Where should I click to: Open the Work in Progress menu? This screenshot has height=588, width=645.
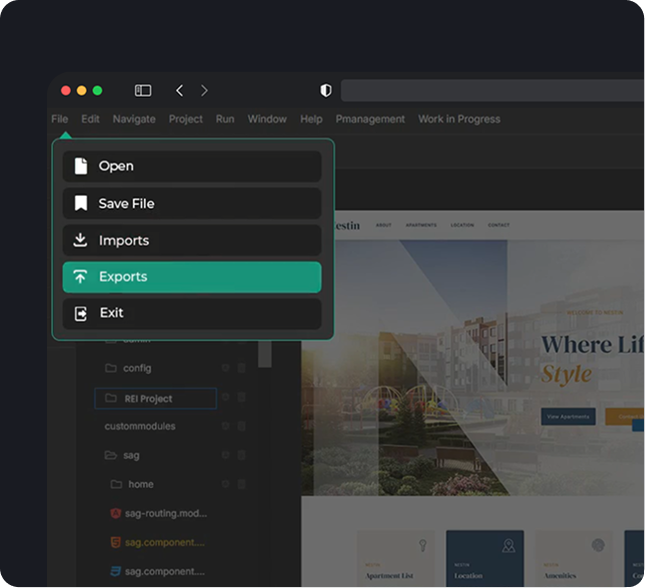click(x=459, y=119)
